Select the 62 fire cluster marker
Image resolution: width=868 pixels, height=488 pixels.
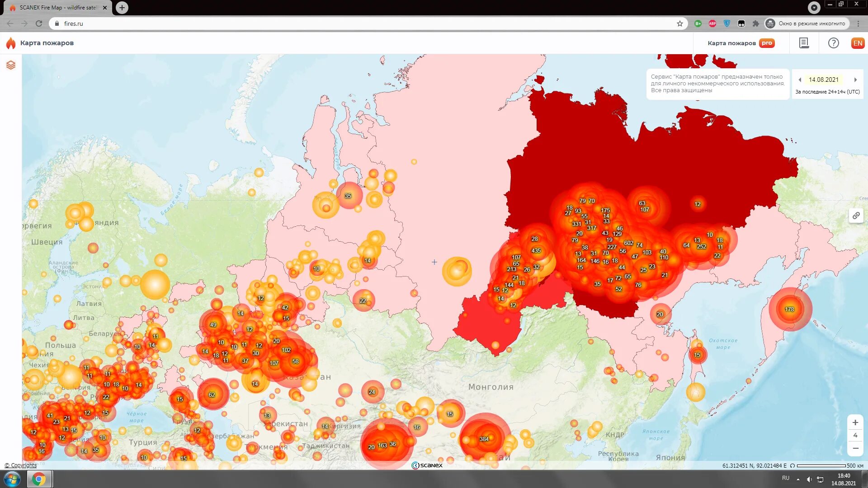(212, 395)
